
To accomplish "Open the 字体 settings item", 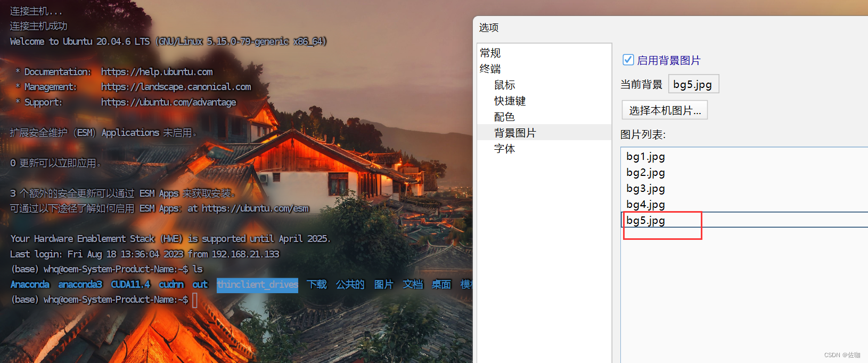I will [x=504, y=149].
